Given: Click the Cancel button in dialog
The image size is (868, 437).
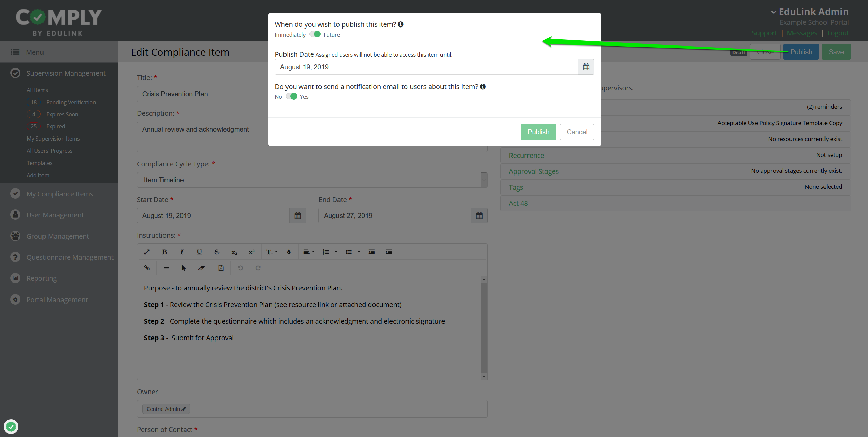Looking at the screenshot, I should point(577,132).
